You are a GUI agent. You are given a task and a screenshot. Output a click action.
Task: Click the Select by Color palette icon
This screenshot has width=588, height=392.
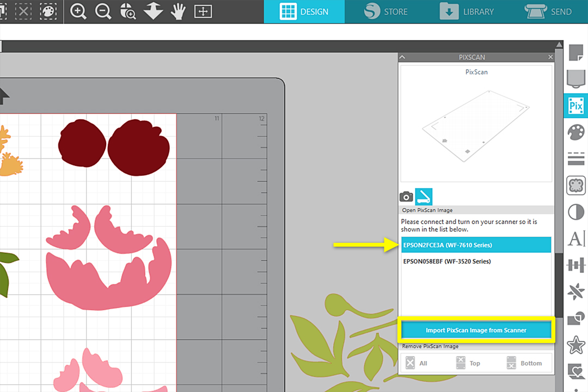tap(48, 11)
